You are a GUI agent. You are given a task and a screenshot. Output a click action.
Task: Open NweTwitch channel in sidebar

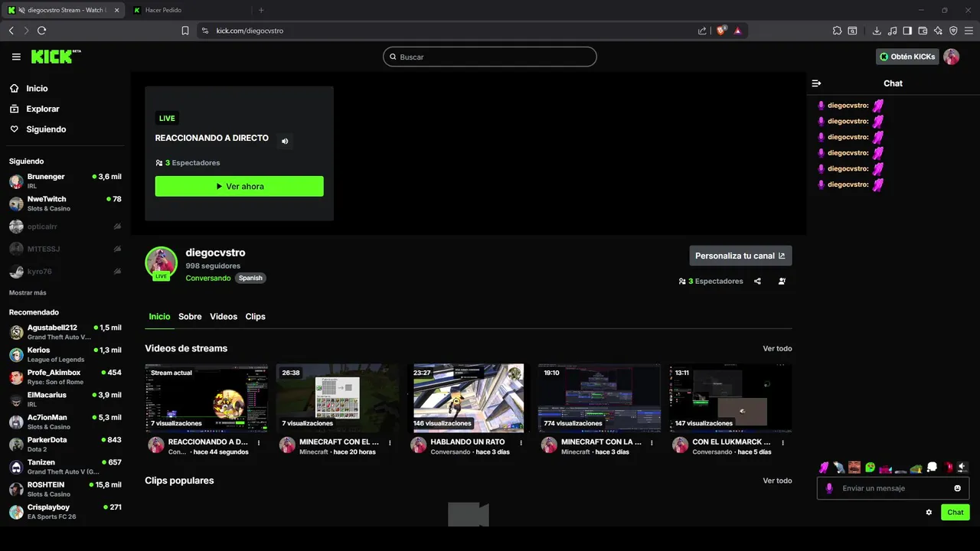pyautogui.click(x=65, y=204)
